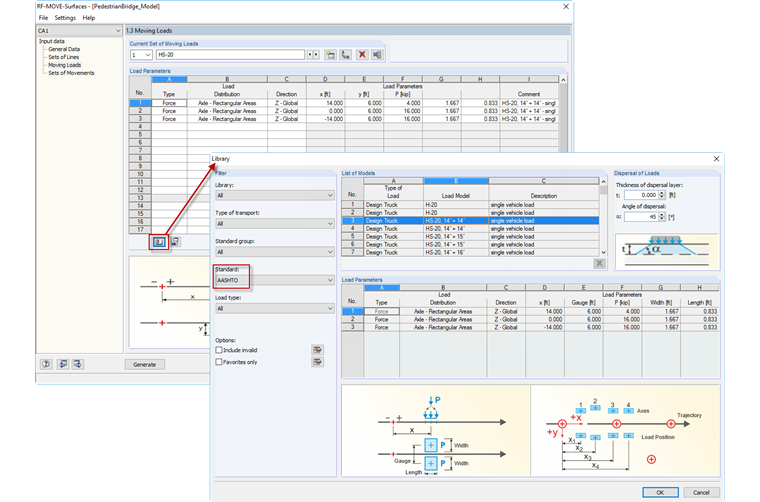
Task: Click the thickness of dispersal layer field
Action: click(x=641, y=195)
